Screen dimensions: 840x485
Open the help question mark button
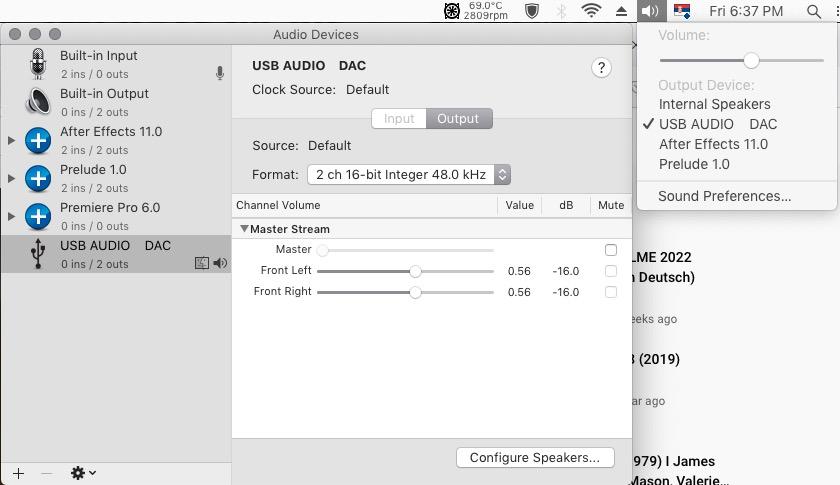(602, 68)
